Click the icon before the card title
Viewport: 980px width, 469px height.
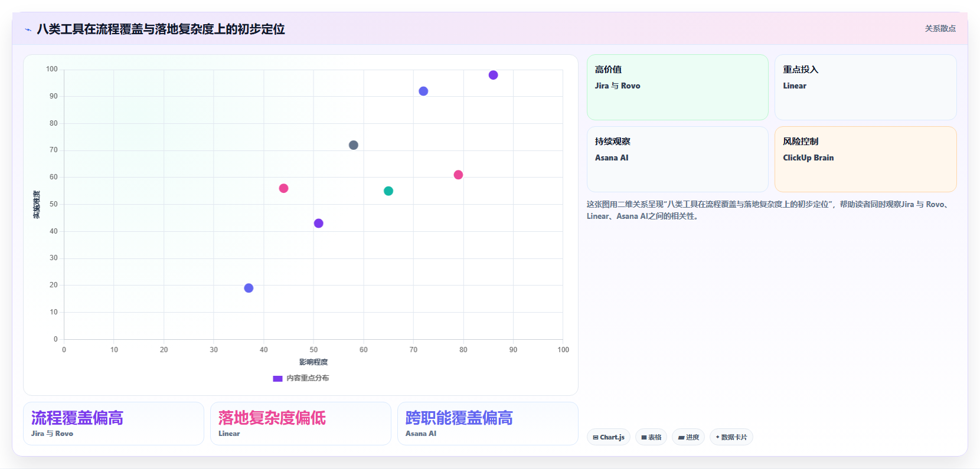click(x=28, y=29)
